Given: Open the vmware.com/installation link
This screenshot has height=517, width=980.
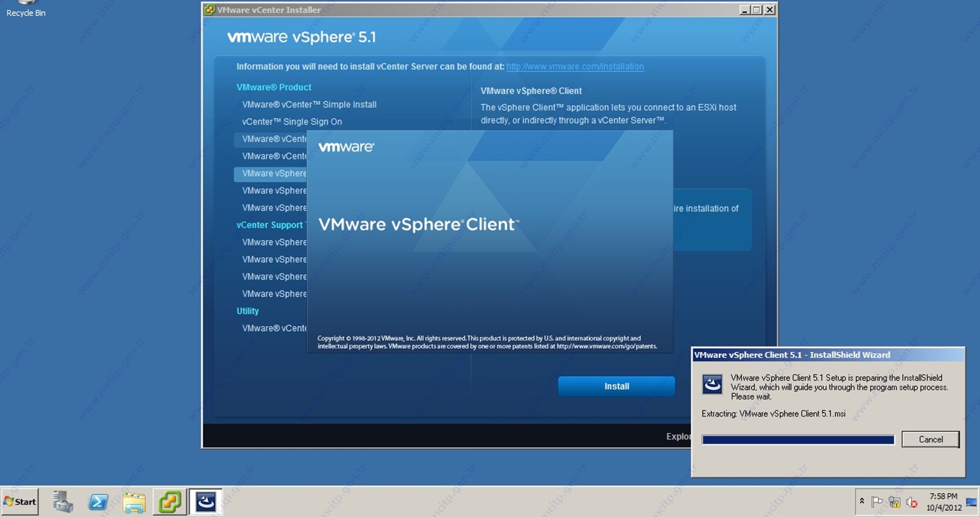Looking at the screenshot, I should pos(575,67).
